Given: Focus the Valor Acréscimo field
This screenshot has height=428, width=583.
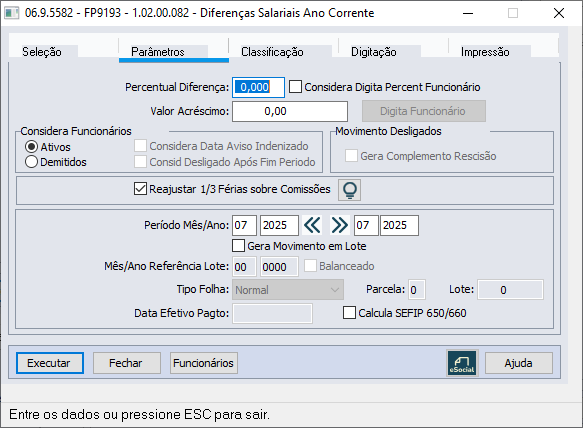Looking at the screenshot, I should pyautogui.click(x=290, y=111).
